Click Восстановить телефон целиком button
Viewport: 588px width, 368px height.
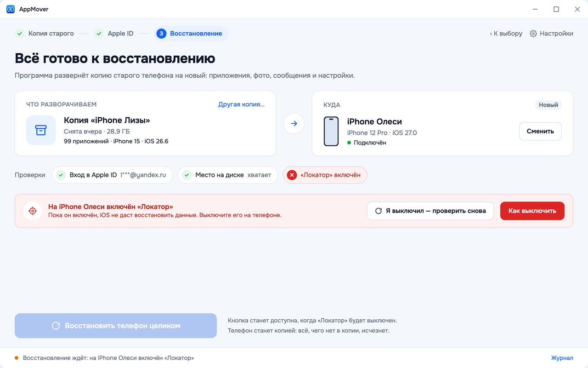[x=116, y=326]
